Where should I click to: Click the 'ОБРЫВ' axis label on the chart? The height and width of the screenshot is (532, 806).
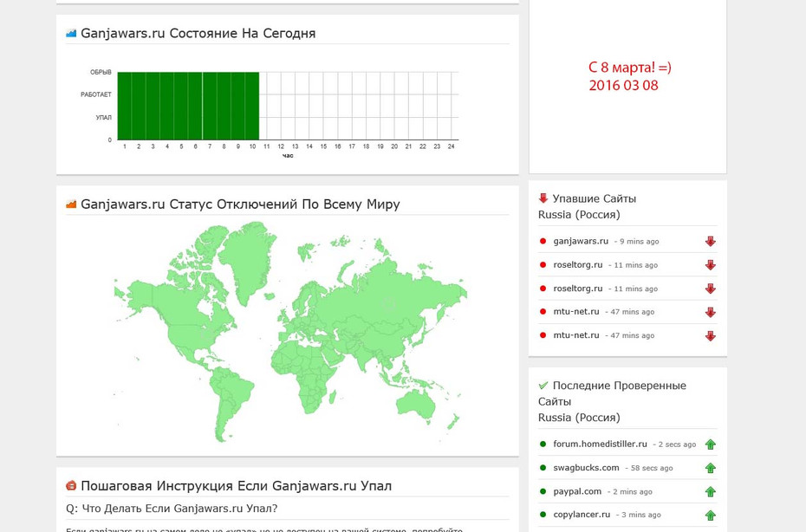click(101, 73)
